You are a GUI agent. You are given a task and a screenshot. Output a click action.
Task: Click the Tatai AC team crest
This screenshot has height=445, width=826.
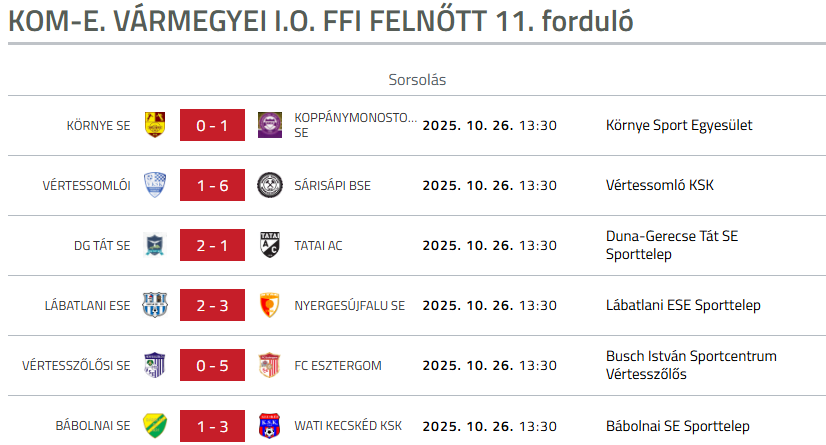(x=269, y=245)
